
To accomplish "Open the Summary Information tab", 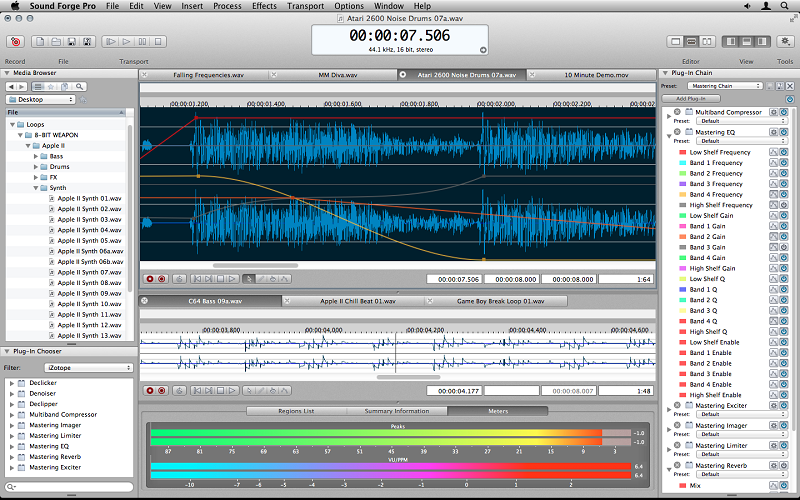I will (x=397, y=411).
